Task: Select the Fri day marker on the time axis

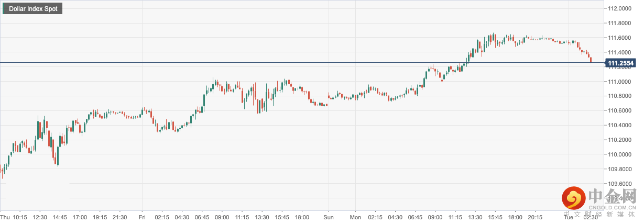Action: 142,217
